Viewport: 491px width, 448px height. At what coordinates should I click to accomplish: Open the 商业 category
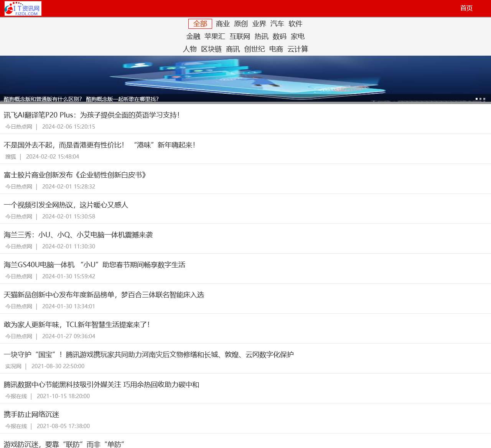tap(223, 24)
